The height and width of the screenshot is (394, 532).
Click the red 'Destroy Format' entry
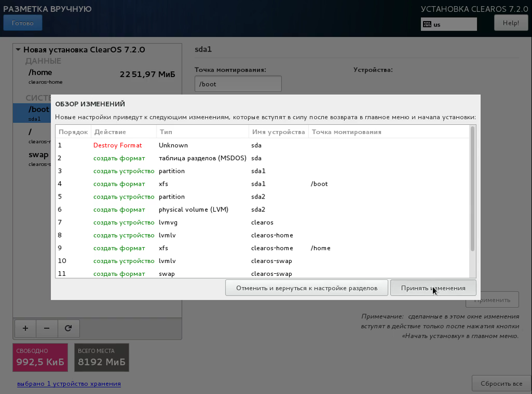pos(117,145)
